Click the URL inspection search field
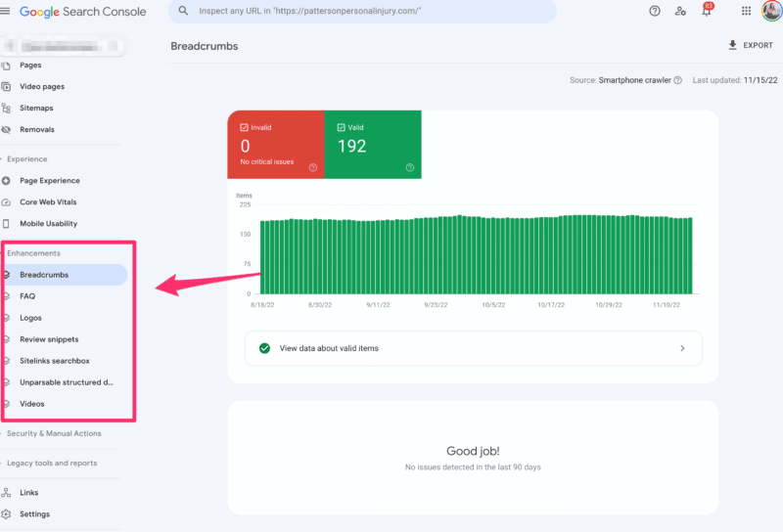Screen dimensions: 783x532 tap(362, 12)
